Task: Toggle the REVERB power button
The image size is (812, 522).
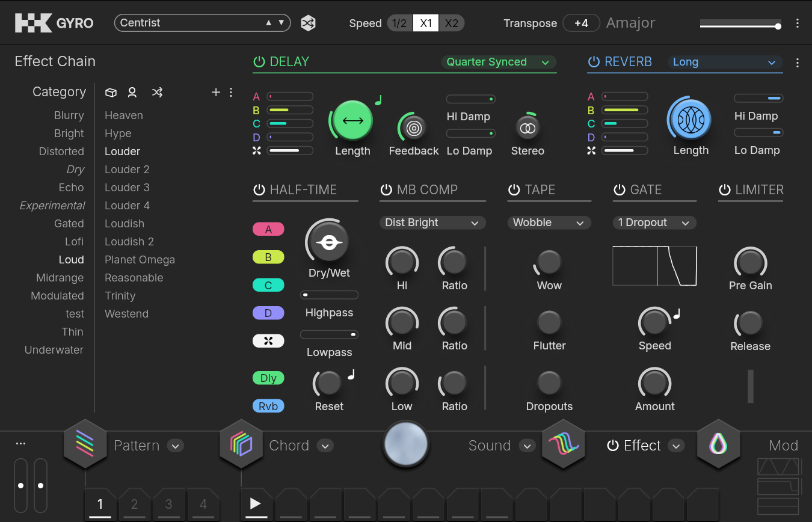Action: [x=594, y=62]
